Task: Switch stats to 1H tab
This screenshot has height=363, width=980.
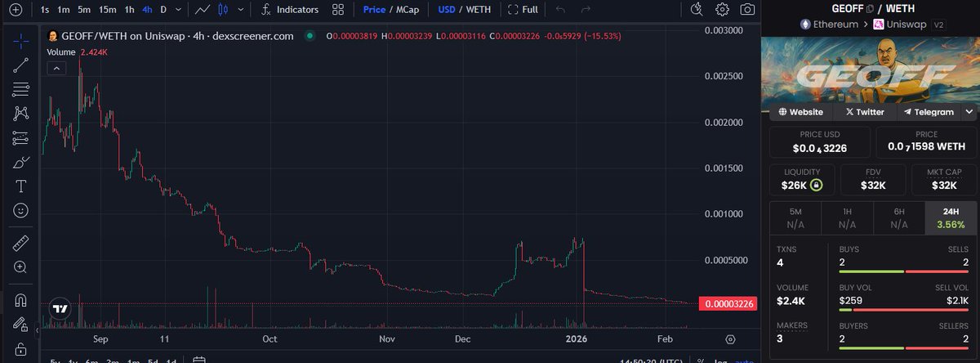Action: pyautogui.click(x=847, y=217)
